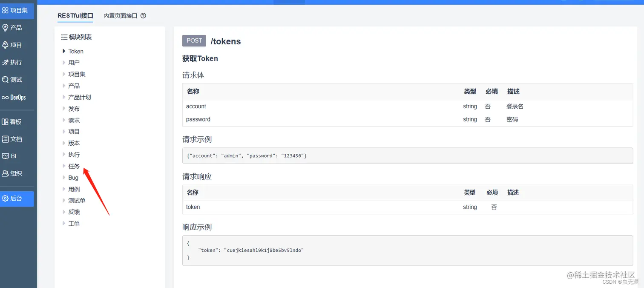Viewport: 644px width, 288px height.
Task: Click the 后台 gear icon
Action: (5, 199)
